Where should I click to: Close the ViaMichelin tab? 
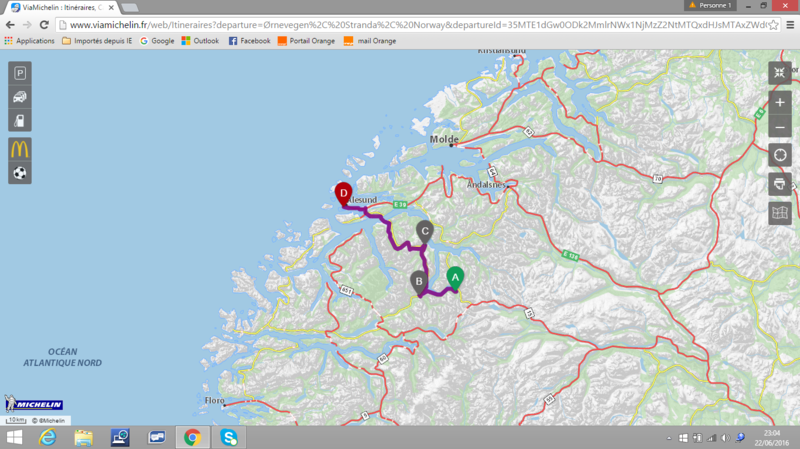[111, 8]
